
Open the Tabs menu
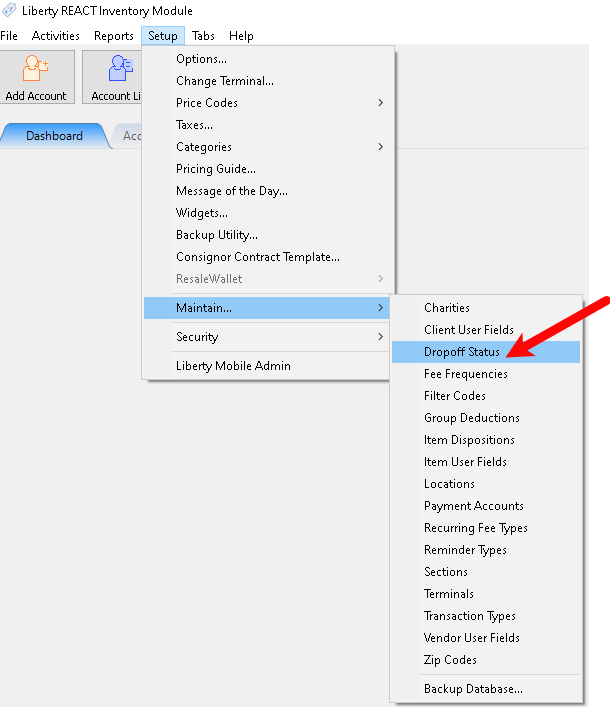(x=203, y=36)
